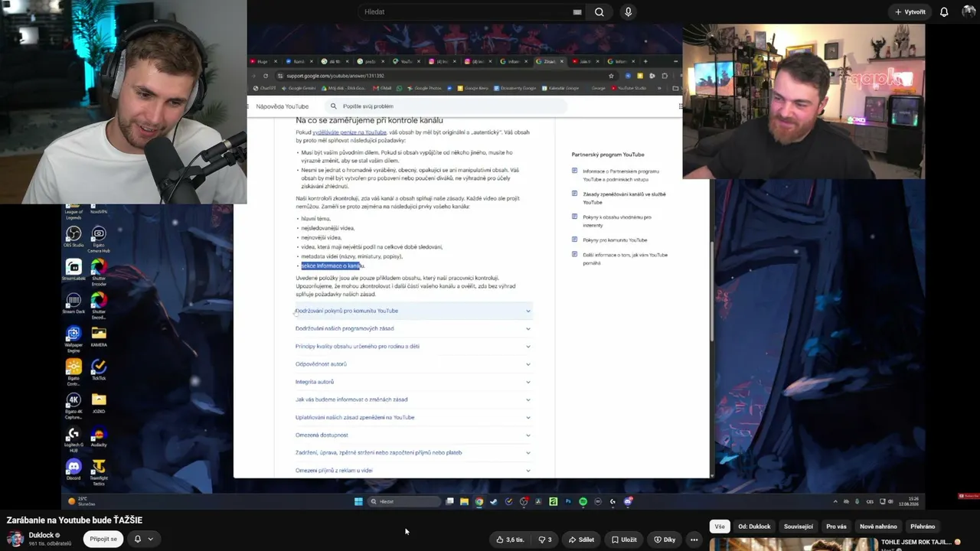This screenshot has width=980, height=551.
Task: Send thanks with the Díky button
Action: [665, 540]
